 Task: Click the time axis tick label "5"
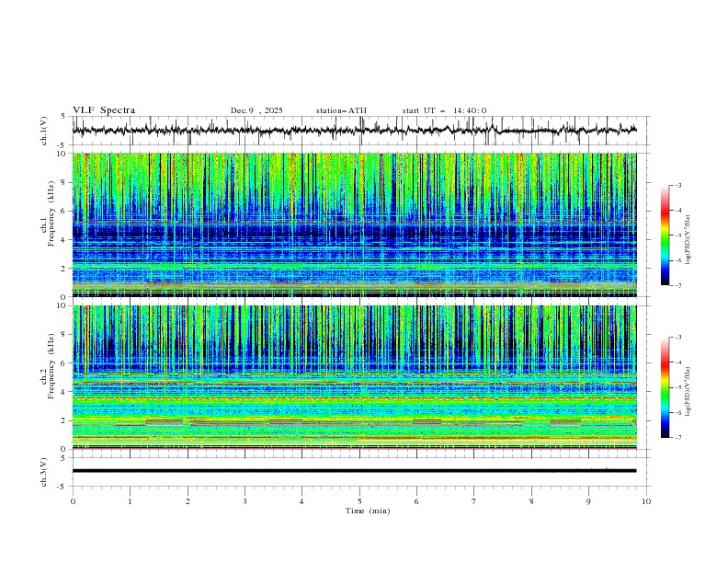coord(359,501)
